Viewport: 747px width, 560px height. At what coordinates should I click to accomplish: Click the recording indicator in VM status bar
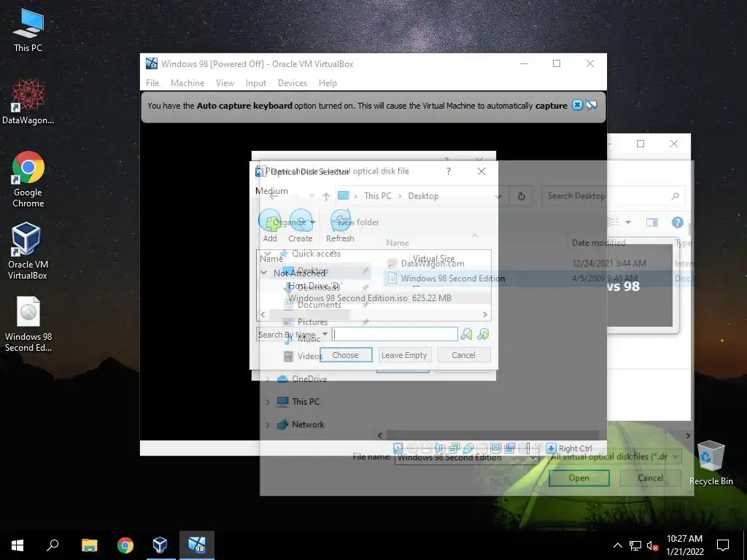click(x=510, y=448)
